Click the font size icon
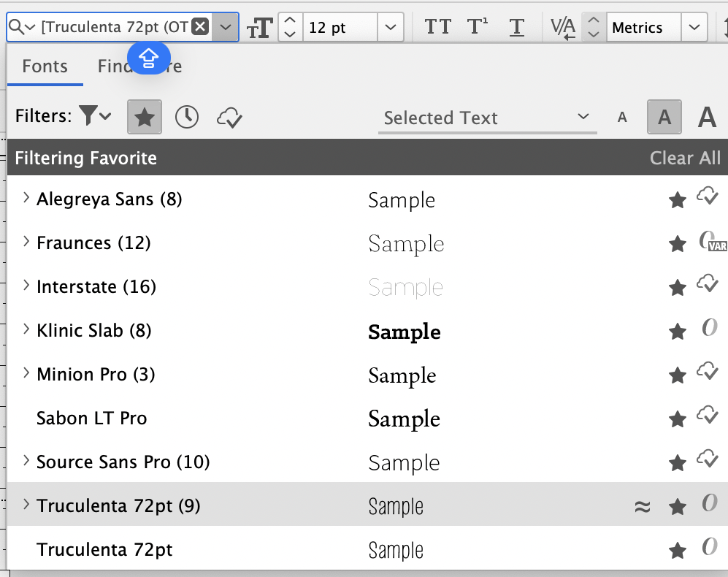 (259, 28)
